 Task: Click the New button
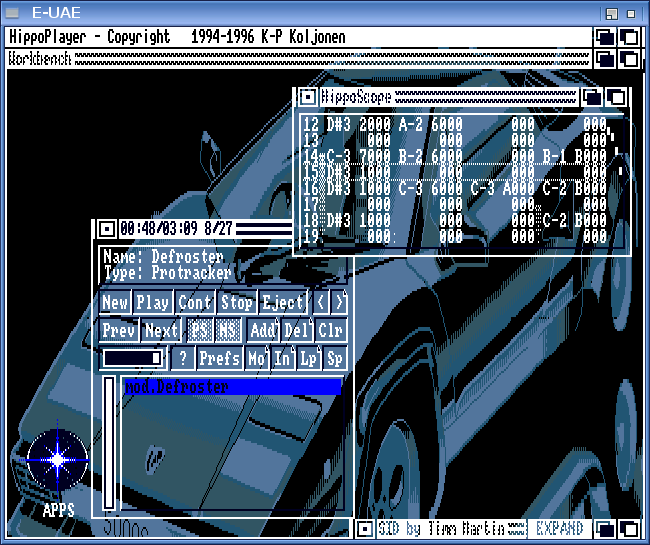(x=115, y=302)
